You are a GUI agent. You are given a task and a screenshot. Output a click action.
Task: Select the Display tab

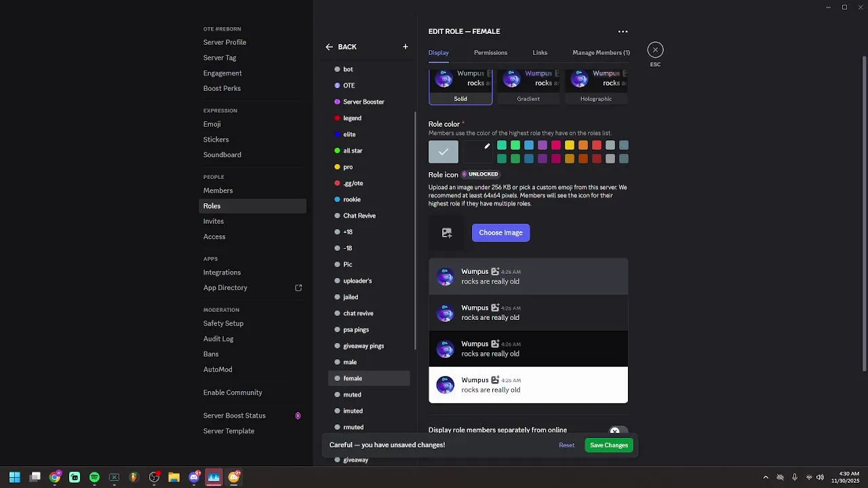point(439,53)
